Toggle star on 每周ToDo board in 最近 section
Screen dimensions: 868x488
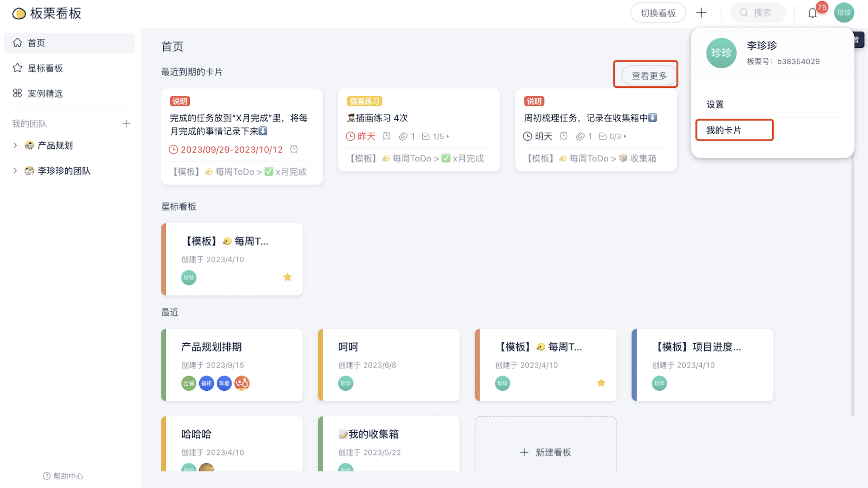tap(601, 383)
